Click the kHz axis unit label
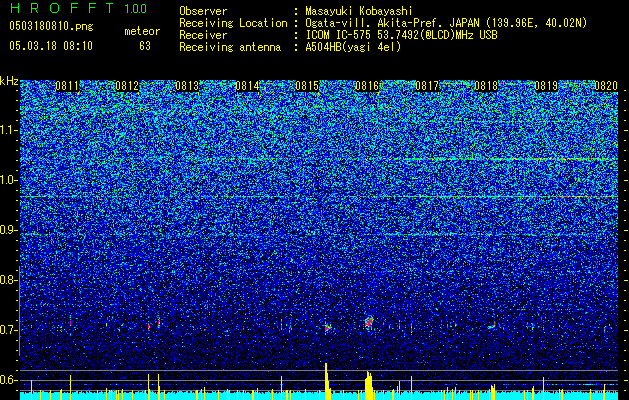This screenshot has height=400, width=629. pos(9,81)
